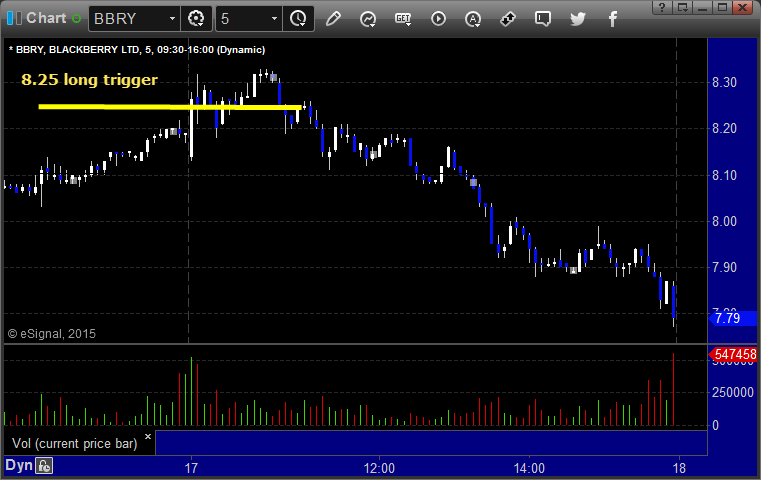Close the Vol study panel with the x
This screenshot has height=480, width=761.
pyautogui.click(x=148, y=436)
